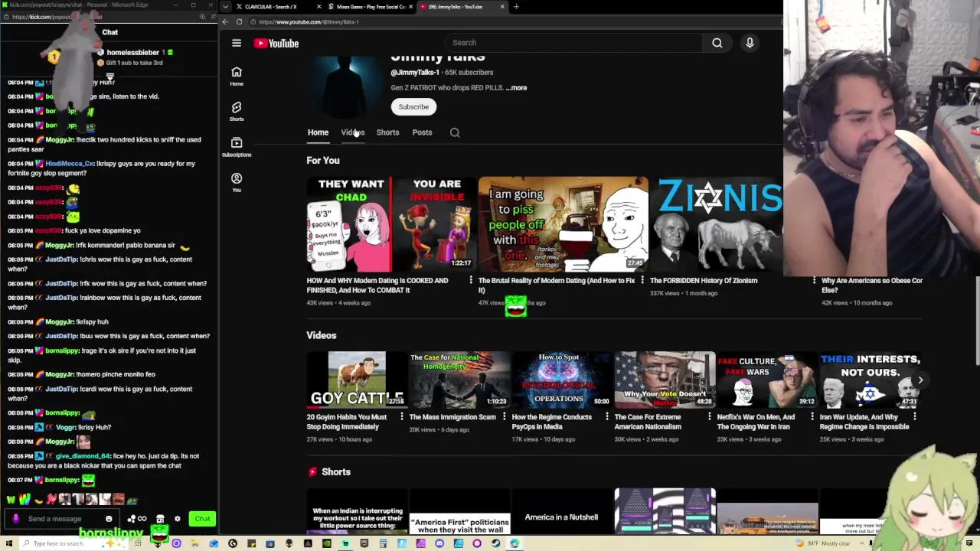Switch to the channel Posts tab
The height and width of the screenshot is (551, 980).
pos(422,132)
